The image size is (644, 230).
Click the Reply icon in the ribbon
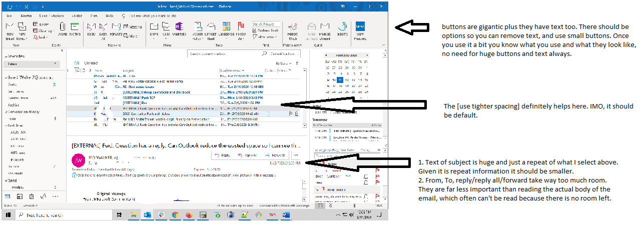click(x=91, y=29)
